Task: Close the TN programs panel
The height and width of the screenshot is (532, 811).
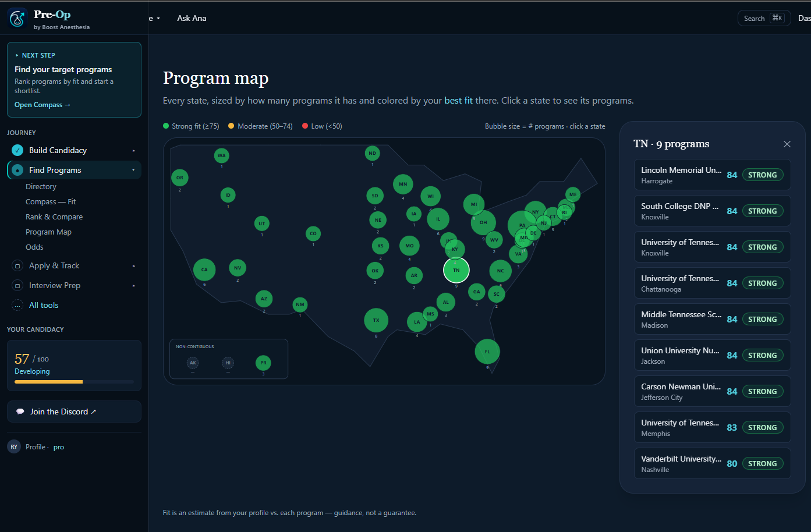Action: pyautogui.click(x=787, y=144)
